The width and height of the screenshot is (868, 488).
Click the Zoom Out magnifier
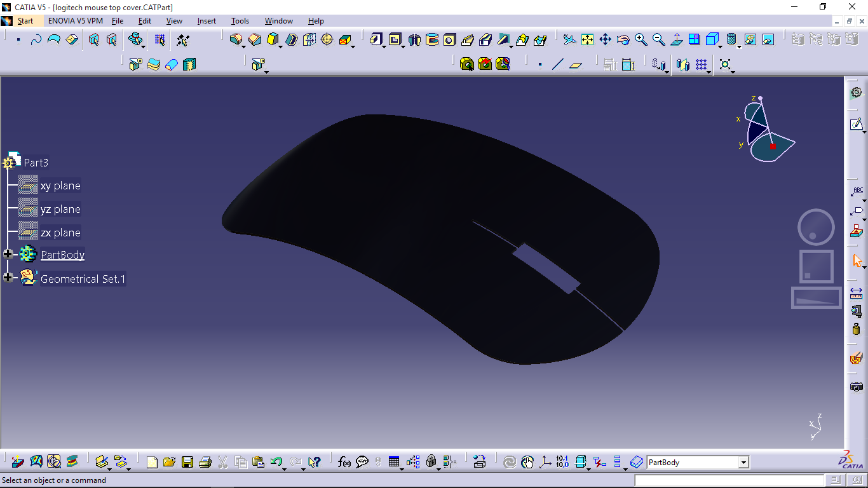(659, 39)
